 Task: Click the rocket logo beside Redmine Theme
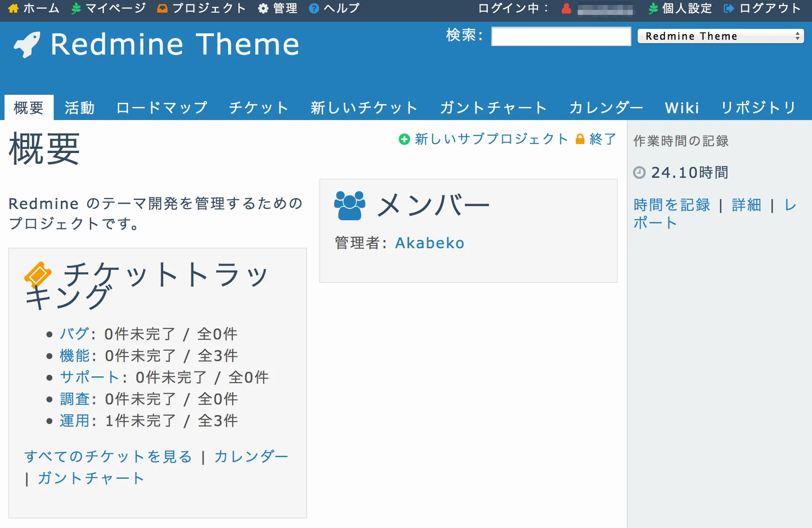pos(27,45)
